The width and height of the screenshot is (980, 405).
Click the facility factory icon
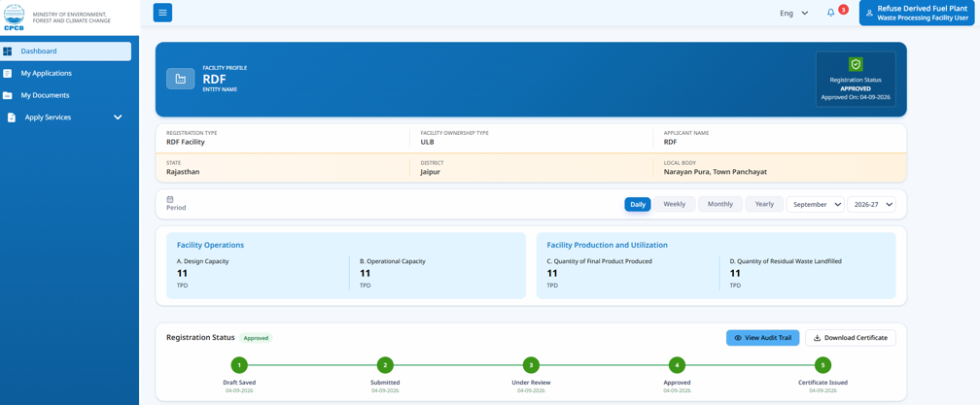coord(180,79)
